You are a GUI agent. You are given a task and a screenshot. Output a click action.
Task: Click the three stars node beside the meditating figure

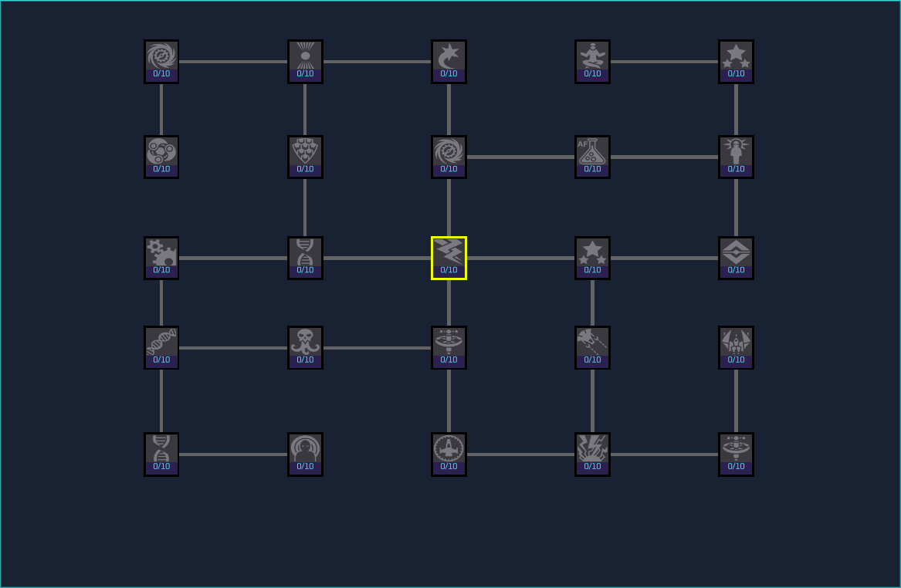(x=736, y=62)
